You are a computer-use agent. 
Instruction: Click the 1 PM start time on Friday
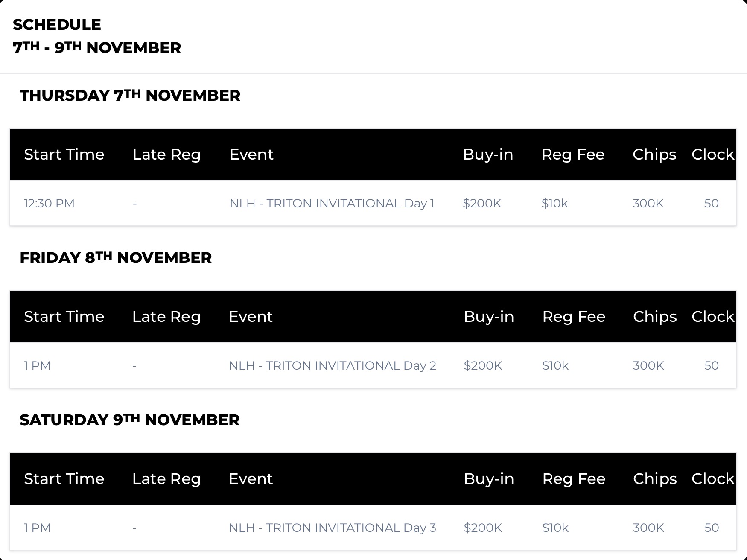(x=37, y=365)
